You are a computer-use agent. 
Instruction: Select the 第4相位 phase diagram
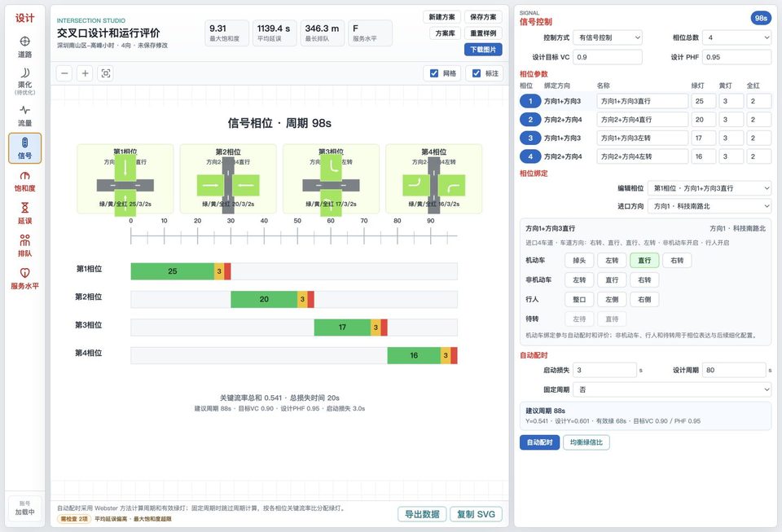click(434, 179)
